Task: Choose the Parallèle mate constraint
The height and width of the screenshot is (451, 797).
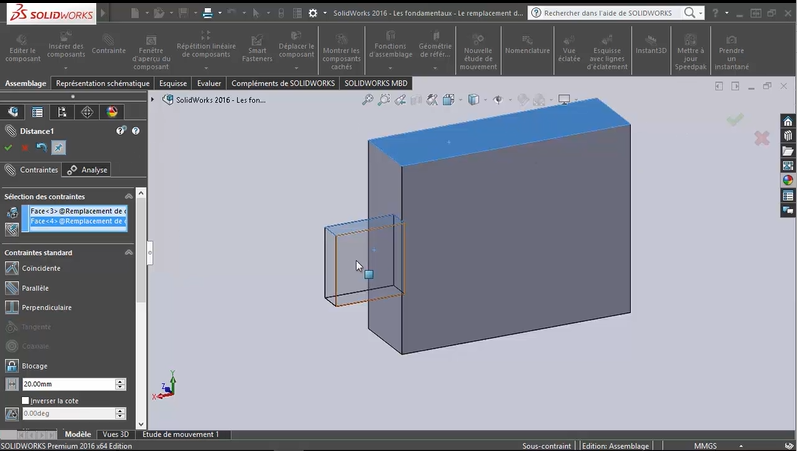Action: coord(12,287)
